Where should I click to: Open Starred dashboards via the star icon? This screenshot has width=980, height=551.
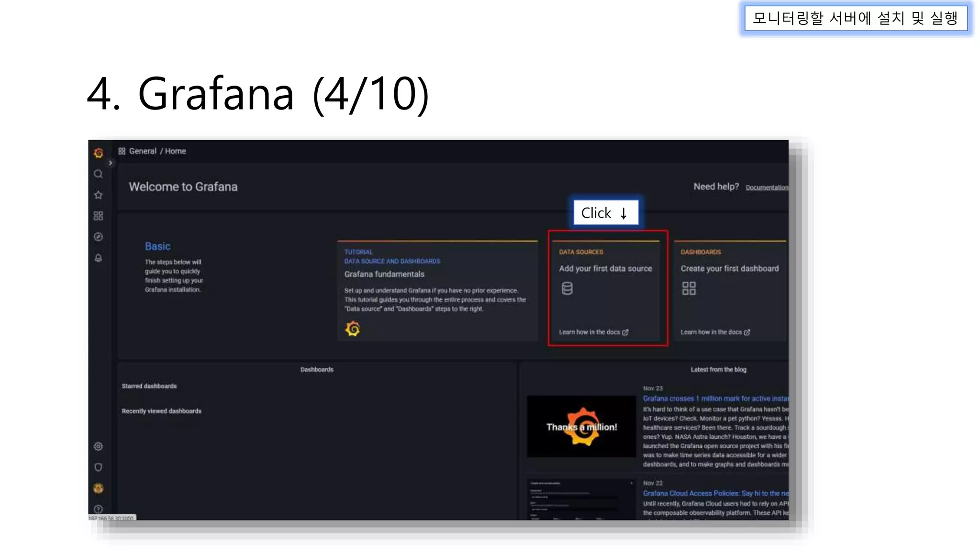[x=98, y=195]
